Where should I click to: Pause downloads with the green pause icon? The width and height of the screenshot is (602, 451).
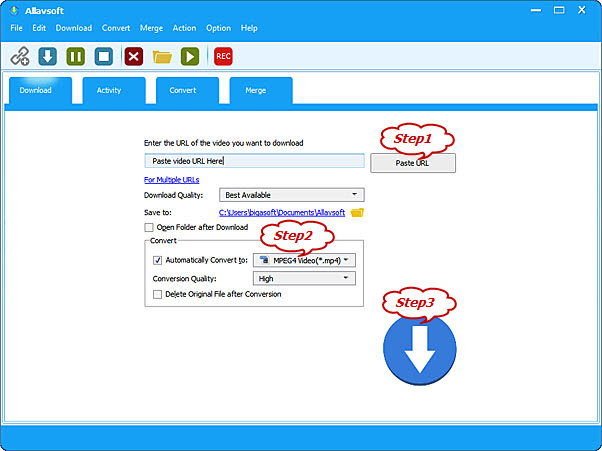pyautogui.click(x=76, y=56)
